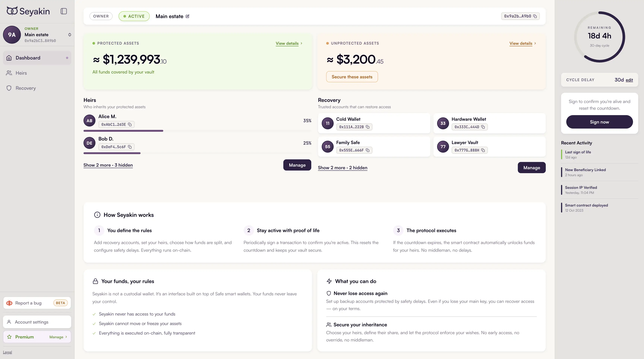644x359 pixels.
Task: Collapse sidebar with panel toggle icon
Action: [x=64, y=11]
